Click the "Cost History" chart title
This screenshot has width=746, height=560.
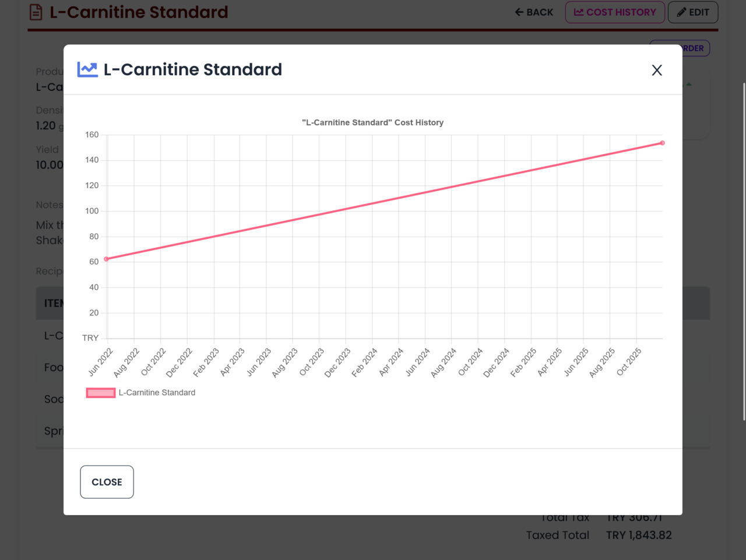pyautogui.click(x=372, y=122)
